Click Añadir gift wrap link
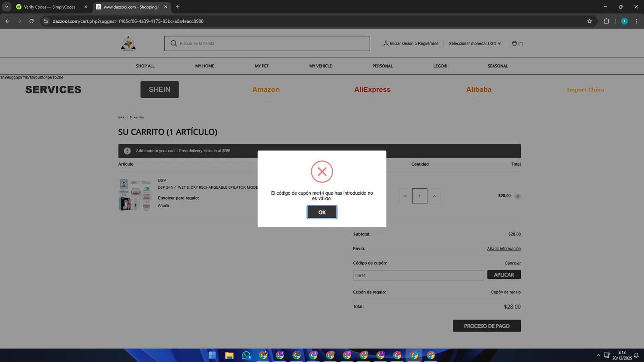Viewport: 644px width, 362px height. coord(164,206)
